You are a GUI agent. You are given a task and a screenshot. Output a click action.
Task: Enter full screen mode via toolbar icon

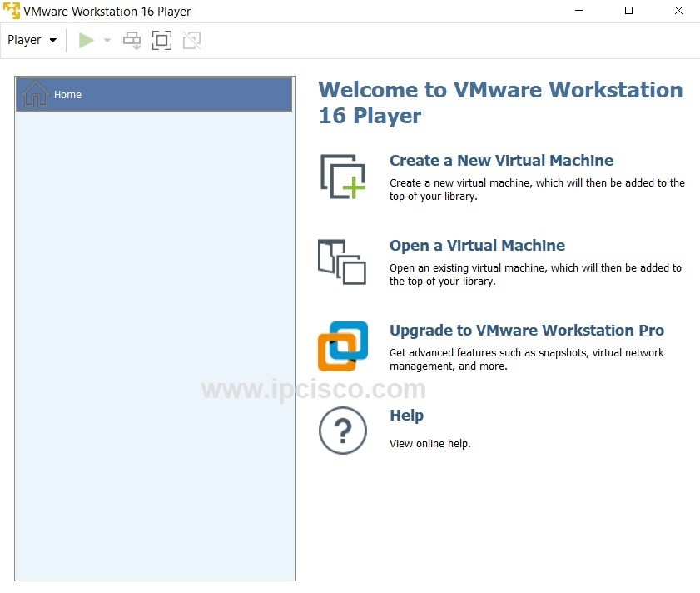point(161,40)
